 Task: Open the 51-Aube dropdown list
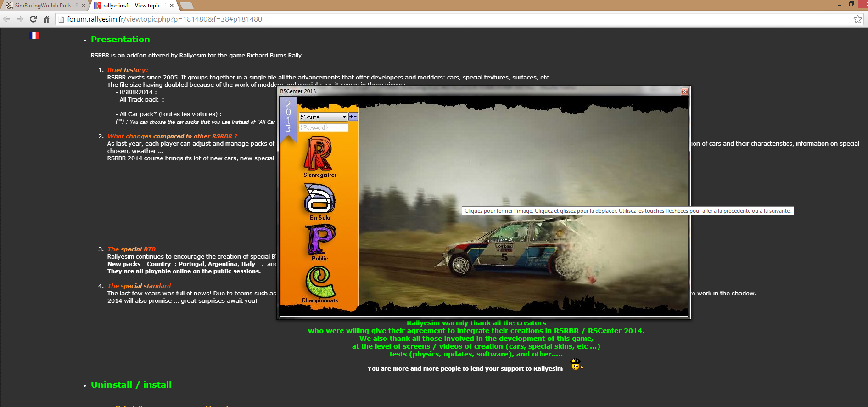coord(324,117)
